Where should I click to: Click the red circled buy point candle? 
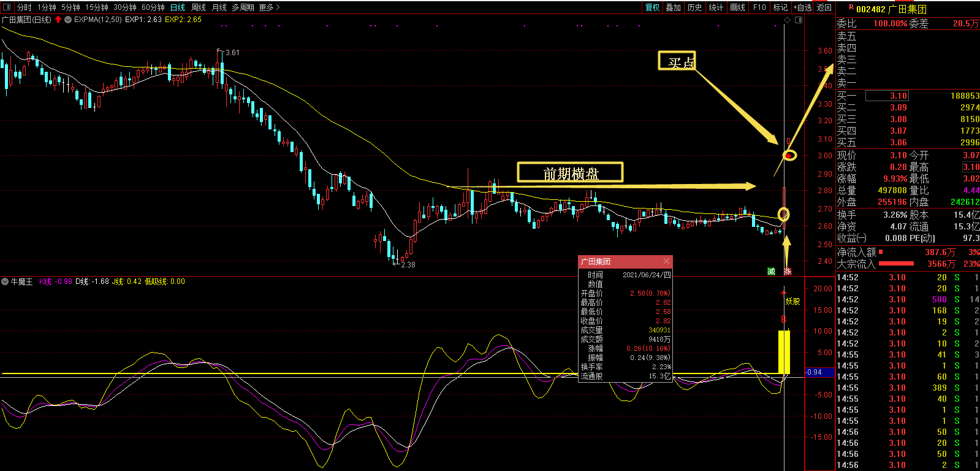789,155
